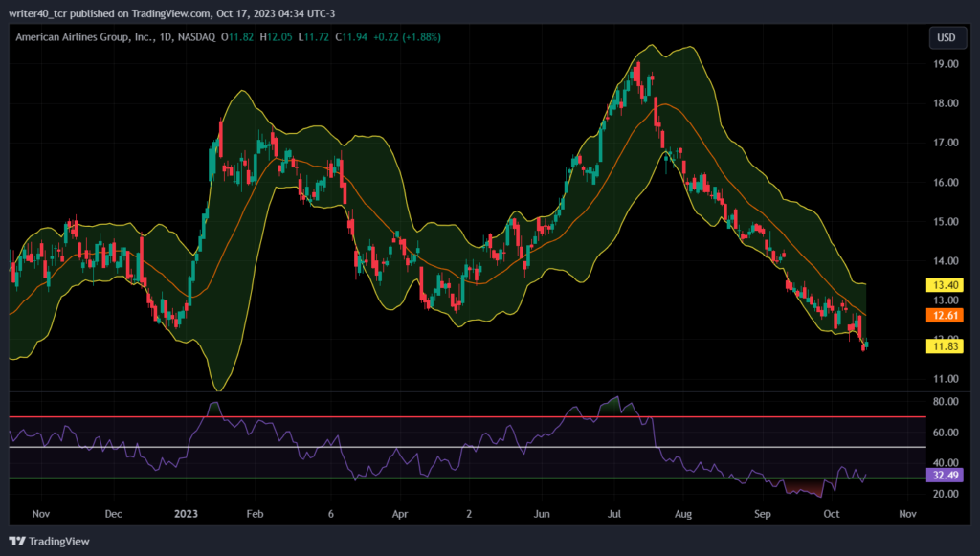Screen dimensions: 980x556
Task: Click the 20.00 RSI axis label
Action: coord(946,494)
